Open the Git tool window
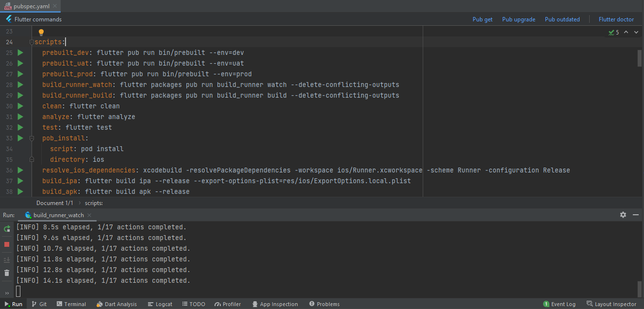Viewport: 644px width, 309px height. click(39, 304)
